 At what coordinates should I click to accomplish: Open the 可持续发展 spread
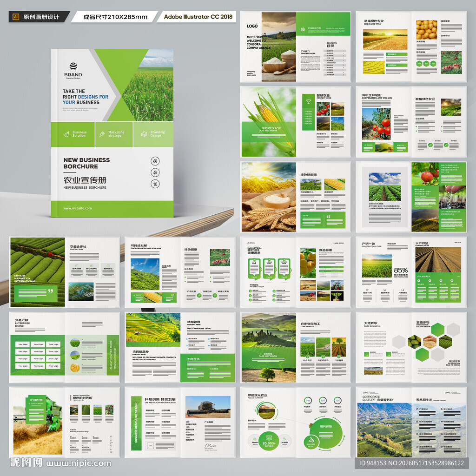click(x=180, y=272)
